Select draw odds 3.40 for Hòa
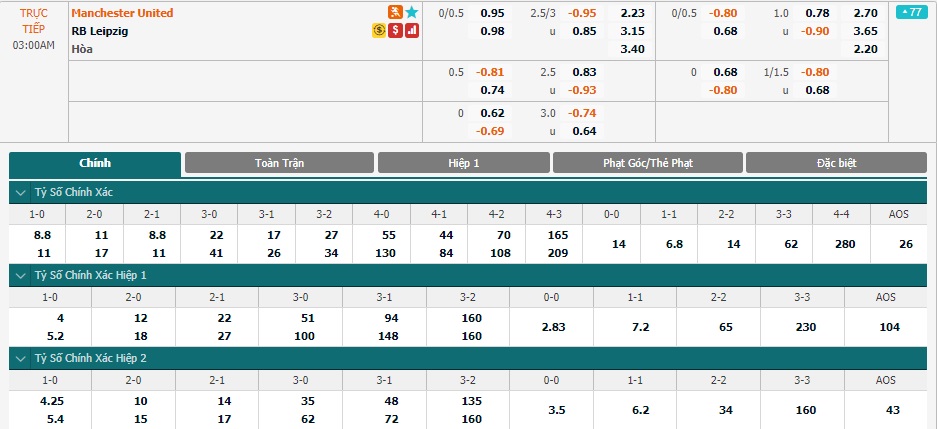The height and width of the screenshot is (429, 937). (633, 49)
